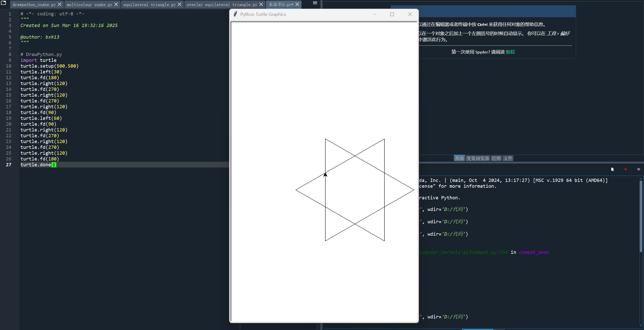Open the editor pane options hamburger menu
The height and width of the screenshot is (330, 644).
(x=315, y=3)
